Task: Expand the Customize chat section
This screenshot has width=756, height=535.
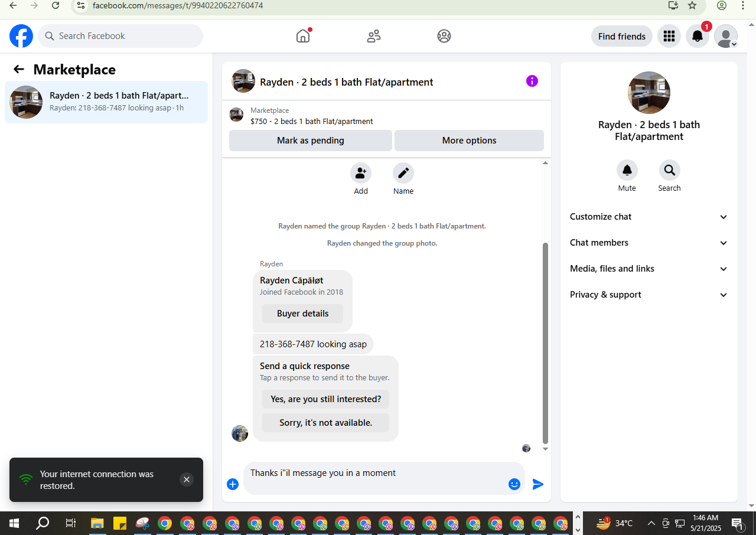Action: [649, 217]
